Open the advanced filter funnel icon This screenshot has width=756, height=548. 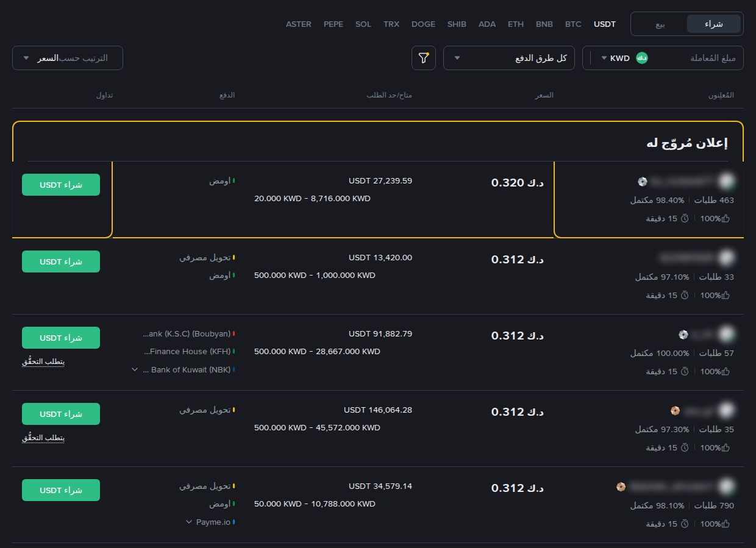point(424,58)
